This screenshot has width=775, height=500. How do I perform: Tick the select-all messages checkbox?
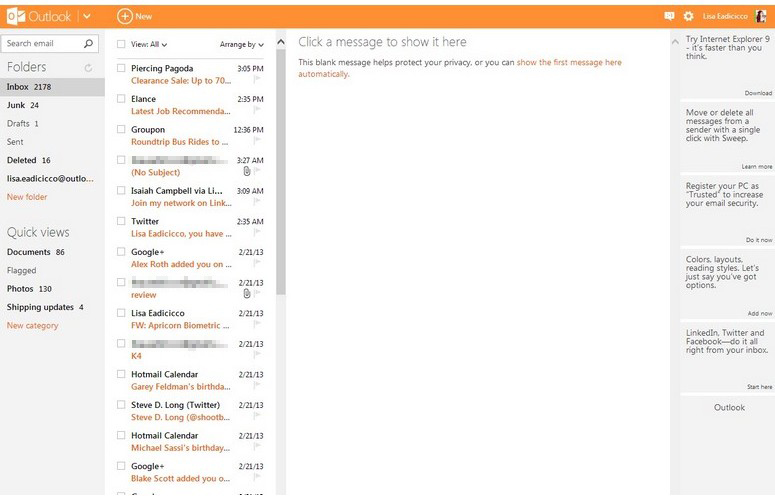coord(121,44)
